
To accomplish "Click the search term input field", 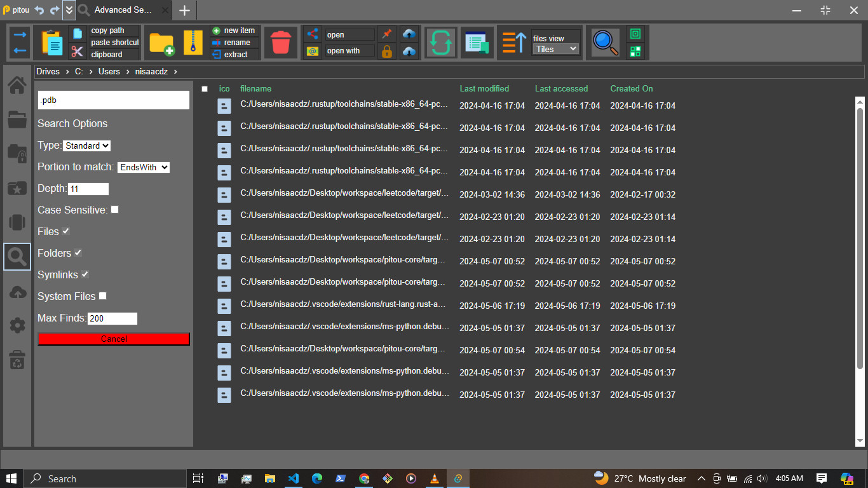I will 114,100.
